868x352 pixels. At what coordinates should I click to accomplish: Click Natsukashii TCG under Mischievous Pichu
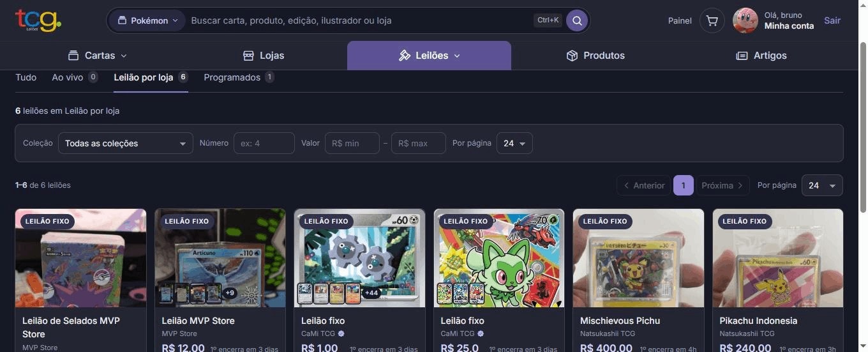click(608, 333)
